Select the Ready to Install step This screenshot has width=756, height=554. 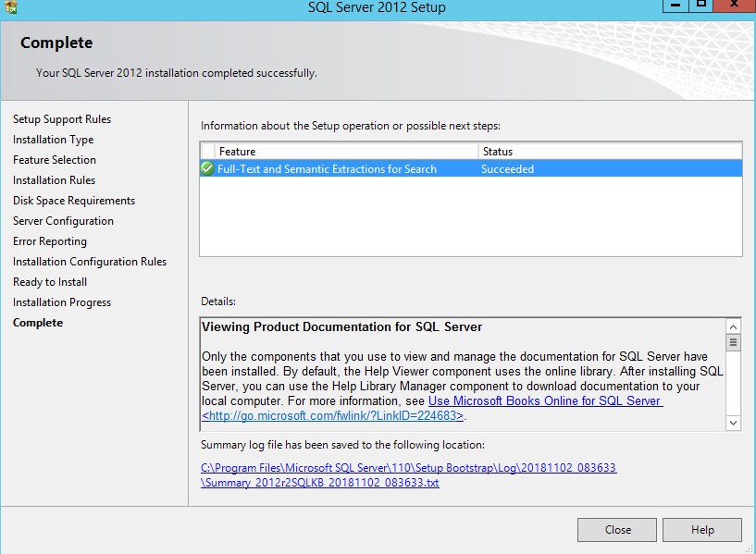click(50, 282)
